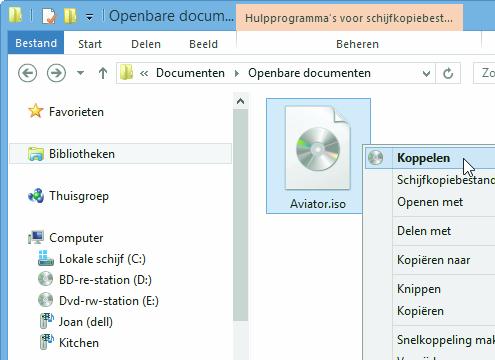
Task: Open the Bestand ribbon tab
Action: [36, 43]
